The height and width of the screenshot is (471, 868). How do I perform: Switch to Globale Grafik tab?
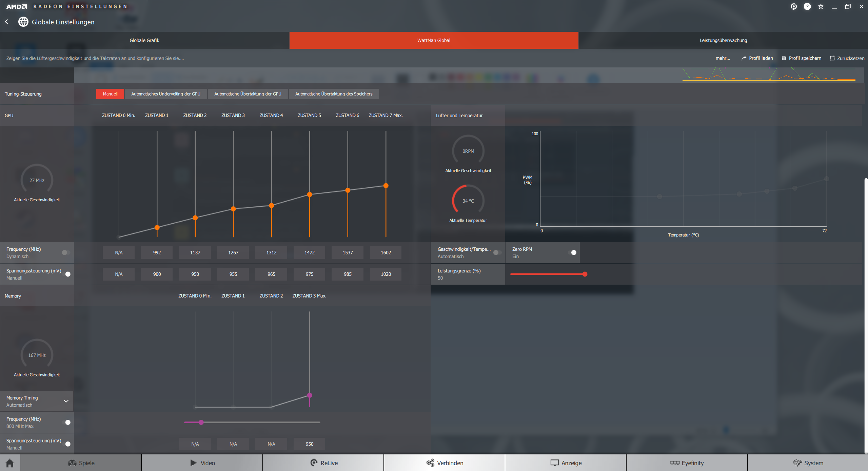(144, 40)
